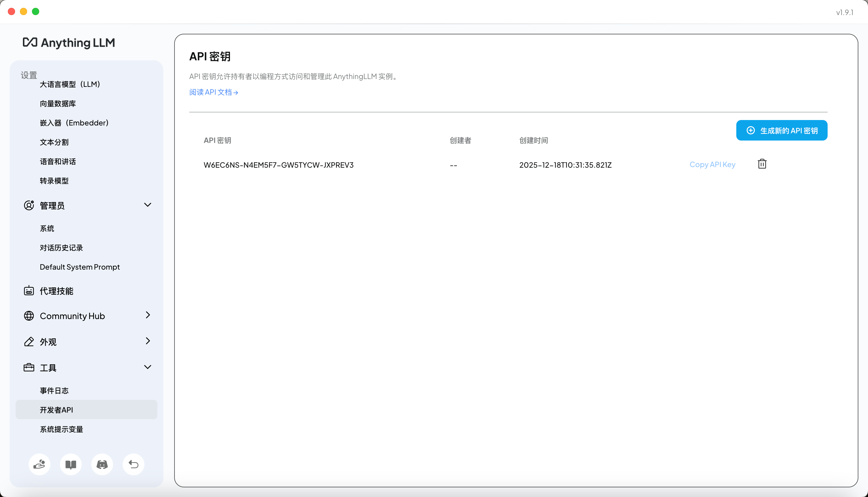Click the back arrow icon in footer
Screen dimensions: 868x497
click(133, 464)
